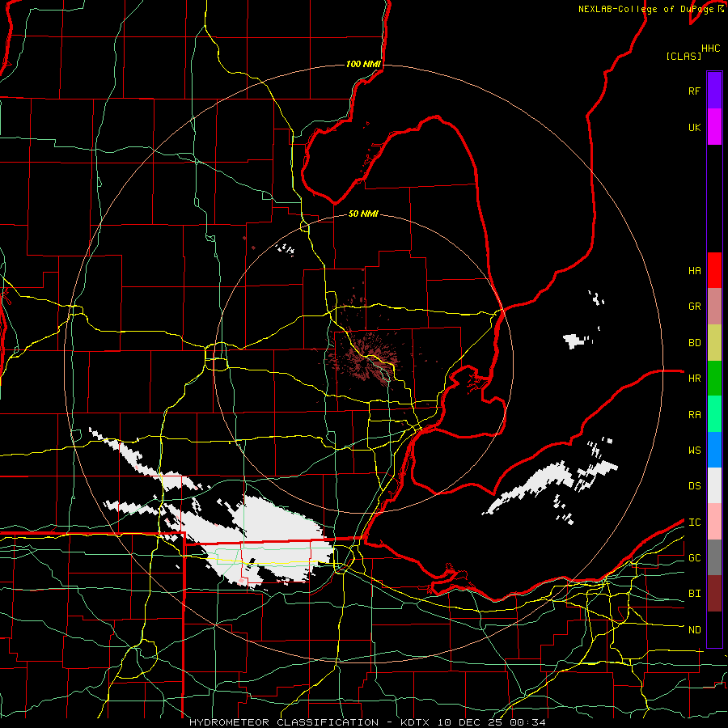Screen dimensions: 728x728
Task: Click the BI legend label
Action: coord(694,594)
